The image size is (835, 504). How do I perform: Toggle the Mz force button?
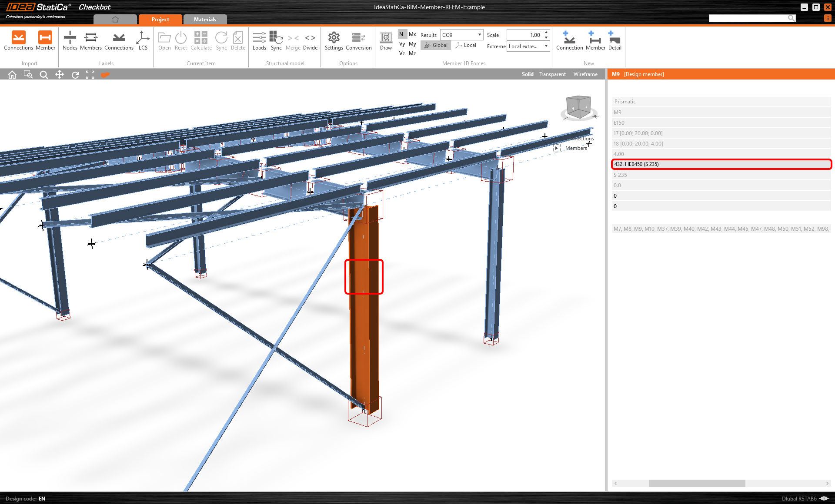point(412,53)
